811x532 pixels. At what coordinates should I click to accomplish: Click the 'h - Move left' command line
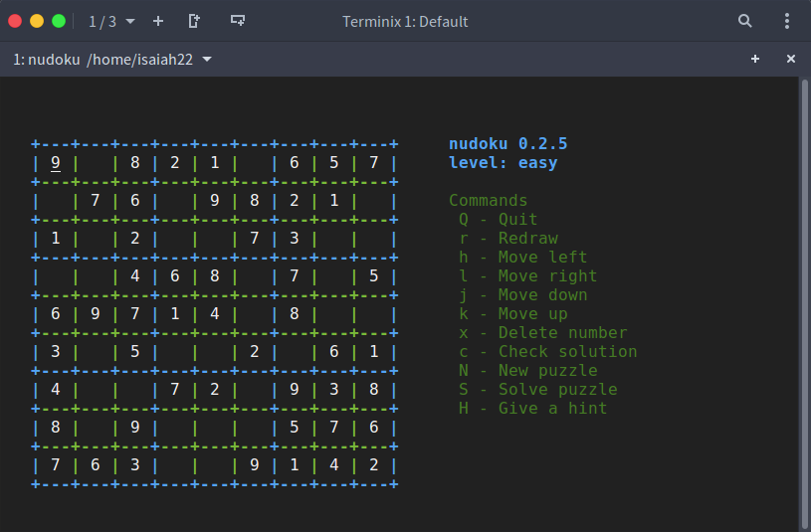pos(522,257)
